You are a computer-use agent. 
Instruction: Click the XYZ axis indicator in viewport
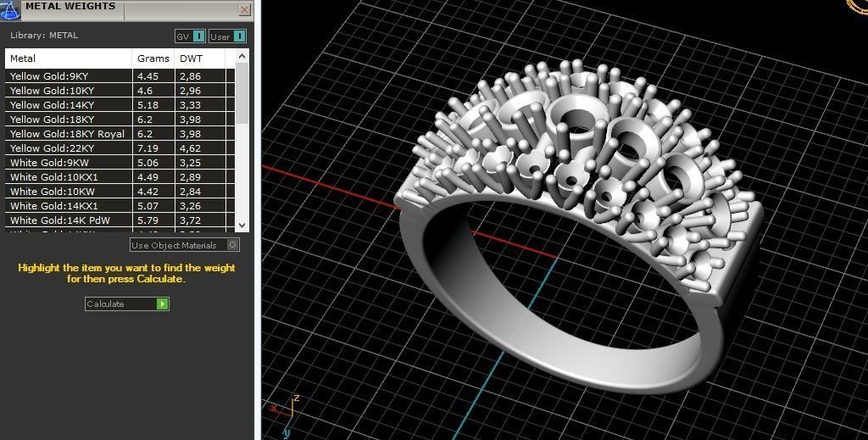click(287, 416)
